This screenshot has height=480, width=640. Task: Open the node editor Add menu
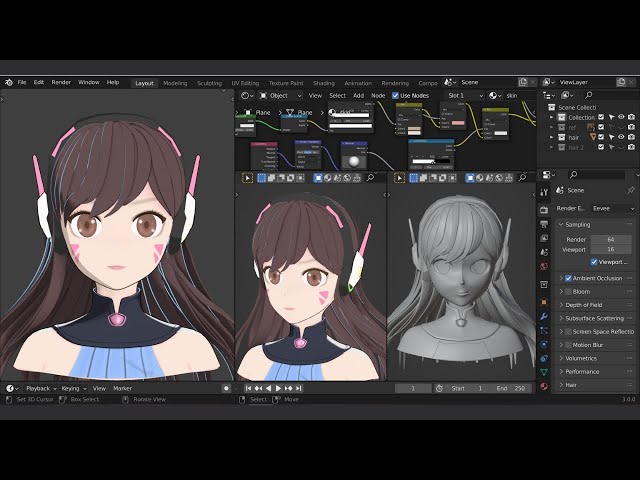pyautogui.click(x=358, y=96)
